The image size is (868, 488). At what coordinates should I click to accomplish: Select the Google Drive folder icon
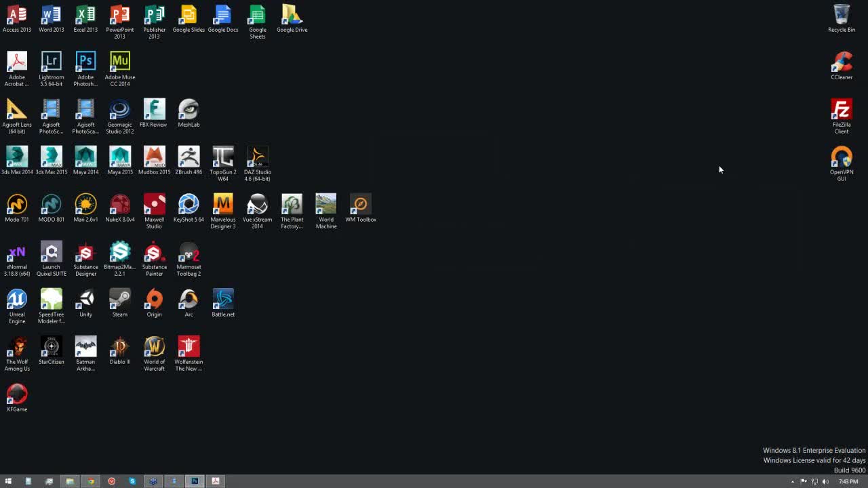coord(292,19)
